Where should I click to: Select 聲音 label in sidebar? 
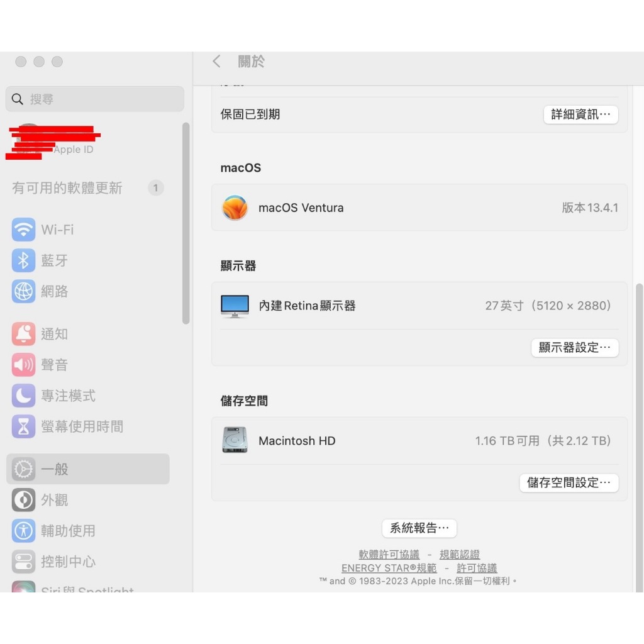point(54,365)
